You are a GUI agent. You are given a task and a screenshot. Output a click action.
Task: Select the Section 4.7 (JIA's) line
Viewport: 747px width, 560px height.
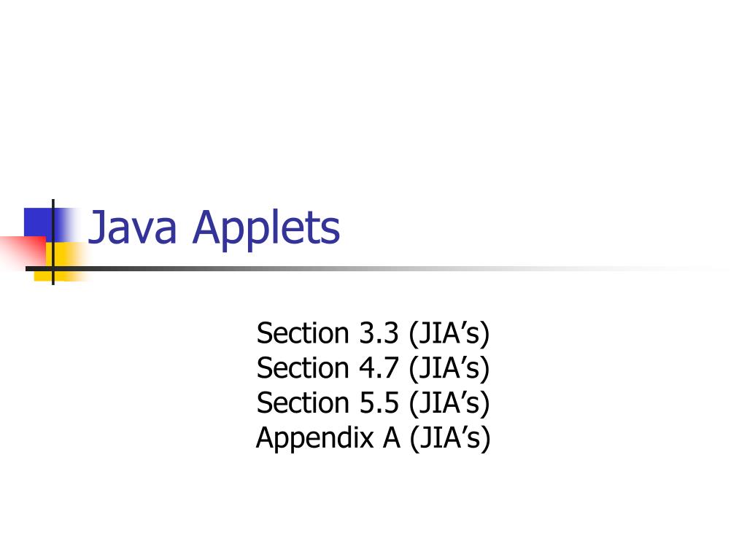pos(373,368)
